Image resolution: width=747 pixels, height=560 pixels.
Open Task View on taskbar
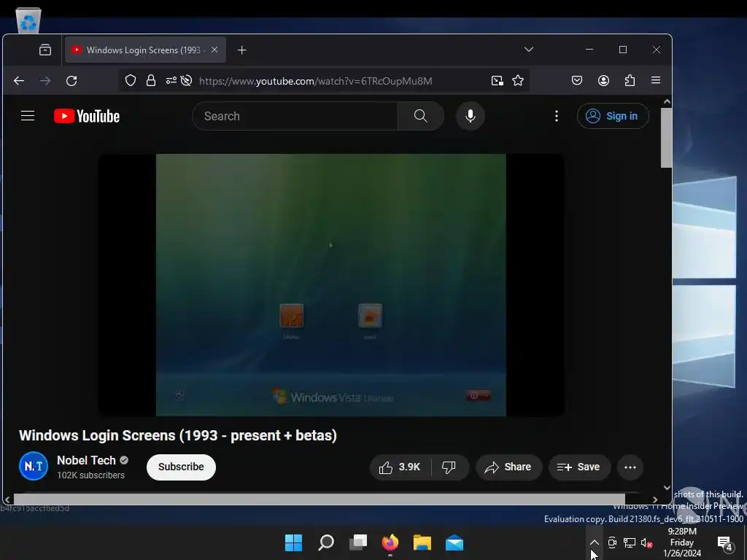click(358, 542)
